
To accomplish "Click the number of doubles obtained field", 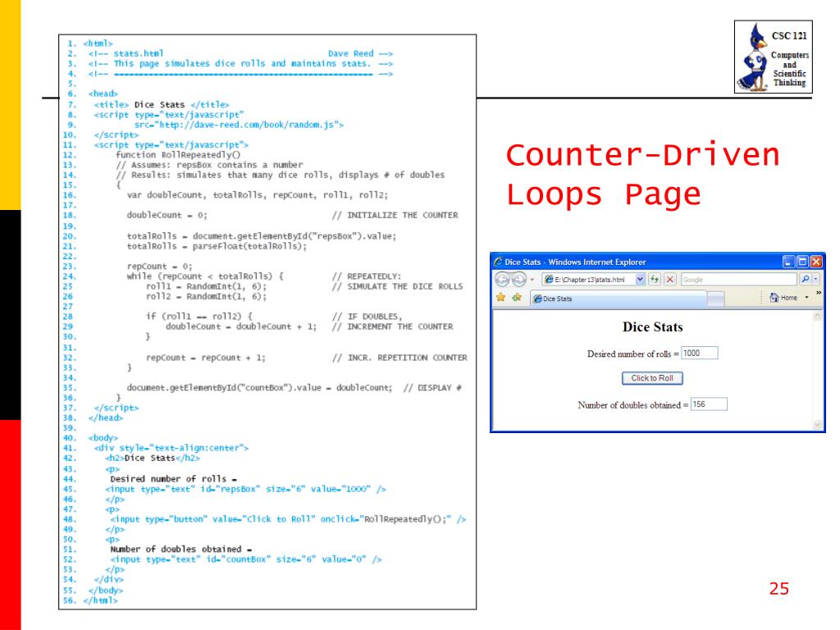I will pos(709,404).
